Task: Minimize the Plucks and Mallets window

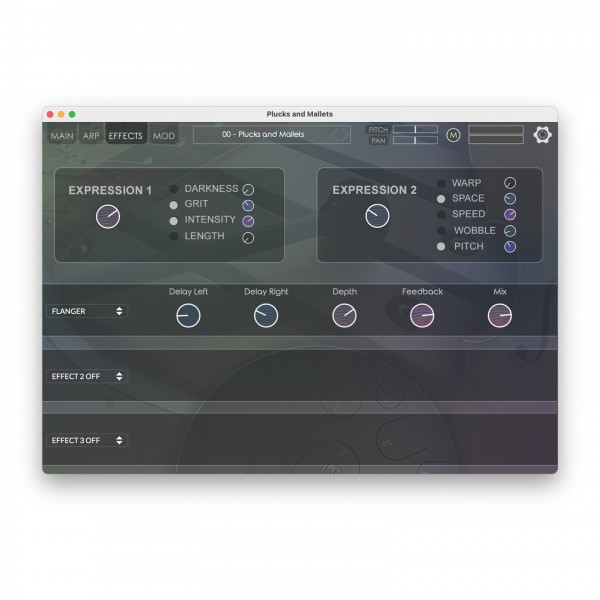Action: (x=61, y=114)
